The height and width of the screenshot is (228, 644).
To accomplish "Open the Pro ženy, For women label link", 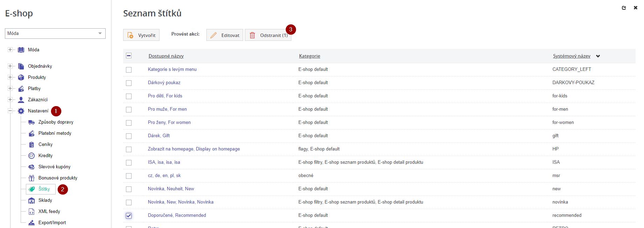I will [x=169, y=123].
